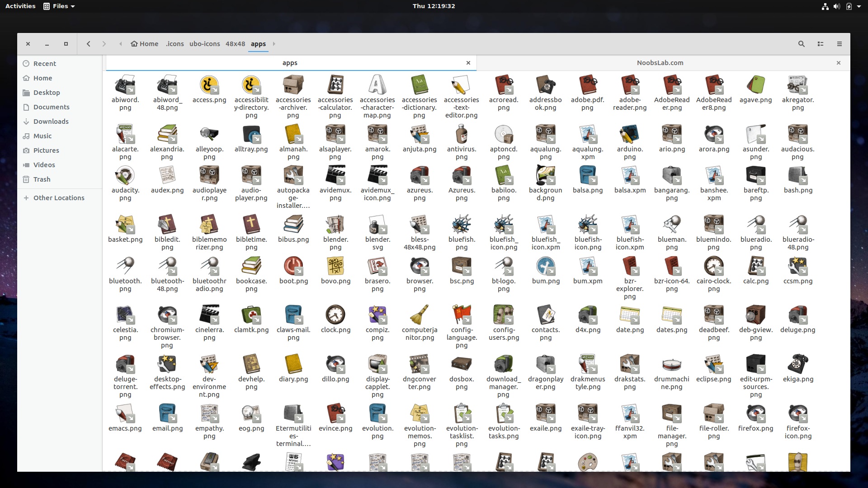
Task: Go to ubo-icons in the path bar
Action: pos(204,44)
